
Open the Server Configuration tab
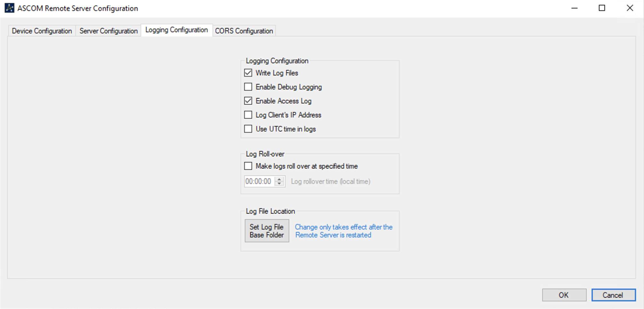pyautogui.click(x=109, y=31)
